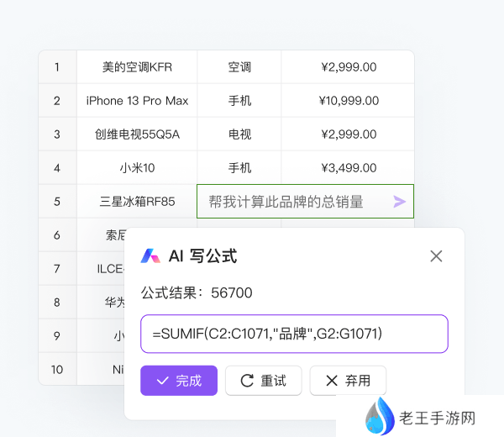
Task: Select cell 创维电视55Q5A
Action: [137, 134]
